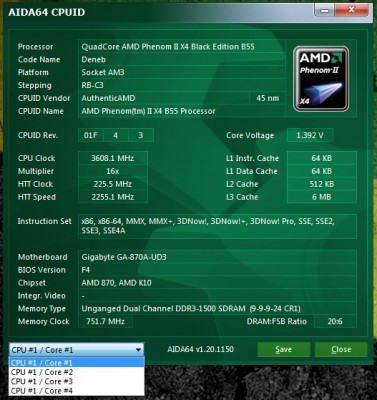Click HTT clock value '225.5 MHz'
The height and width of the screenshot is (400, 377).
(x=113, y=184)
